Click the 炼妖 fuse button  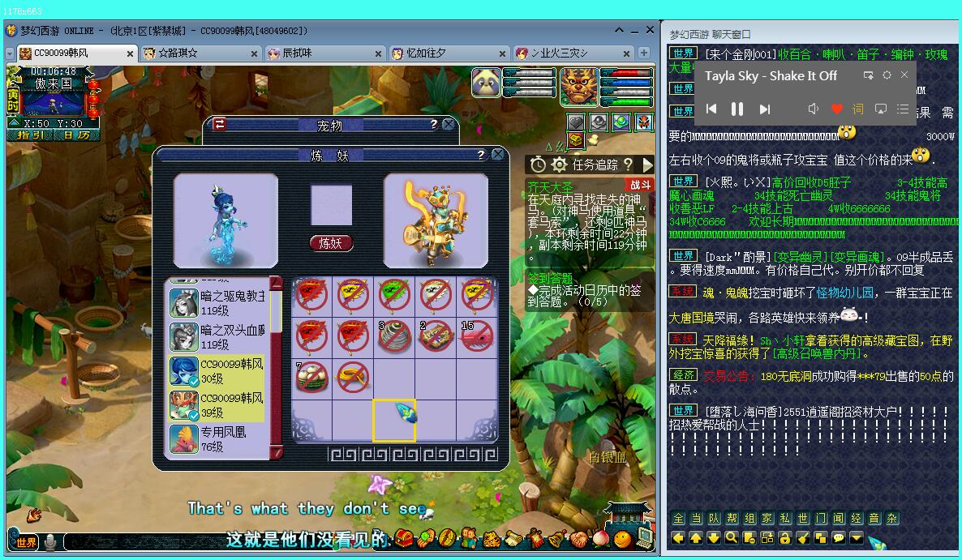(331, 243)
